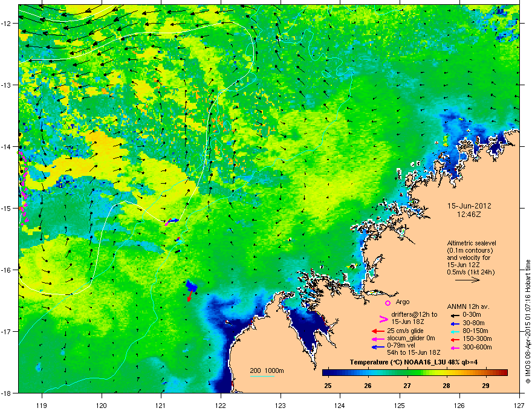Click the '54h to 15-Jun 18Z' text
532x411 pixels.
click(x=414, y=352)
